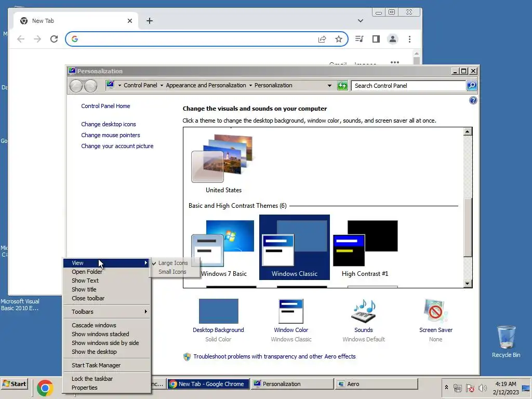Open a new Chrome tab with plus
The image size is (532, 399).
pos(149,21)
